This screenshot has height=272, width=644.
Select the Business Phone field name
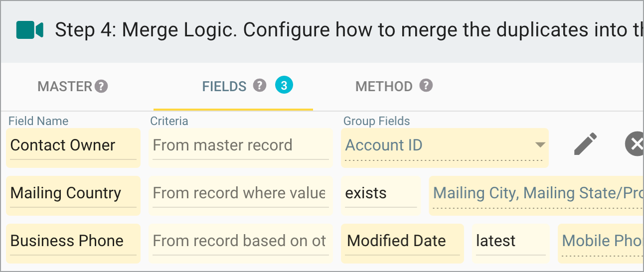tap(73, 244)
